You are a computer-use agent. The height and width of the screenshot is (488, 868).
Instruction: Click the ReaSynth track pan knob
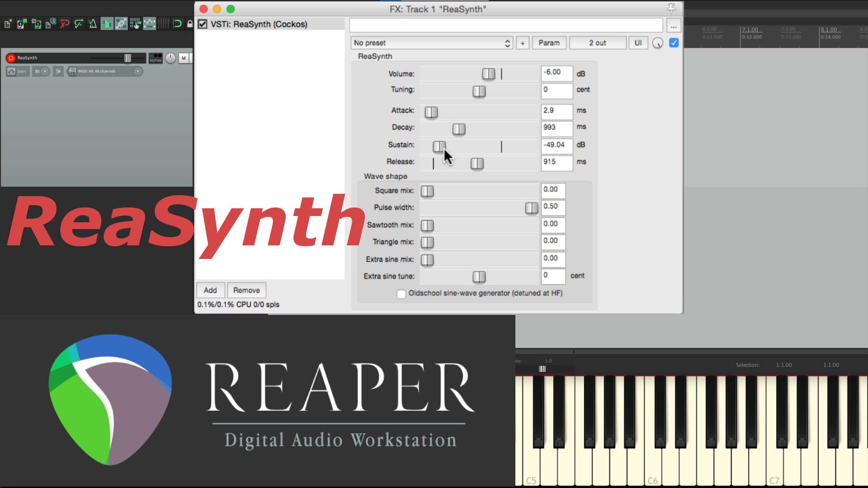point(170,58)
